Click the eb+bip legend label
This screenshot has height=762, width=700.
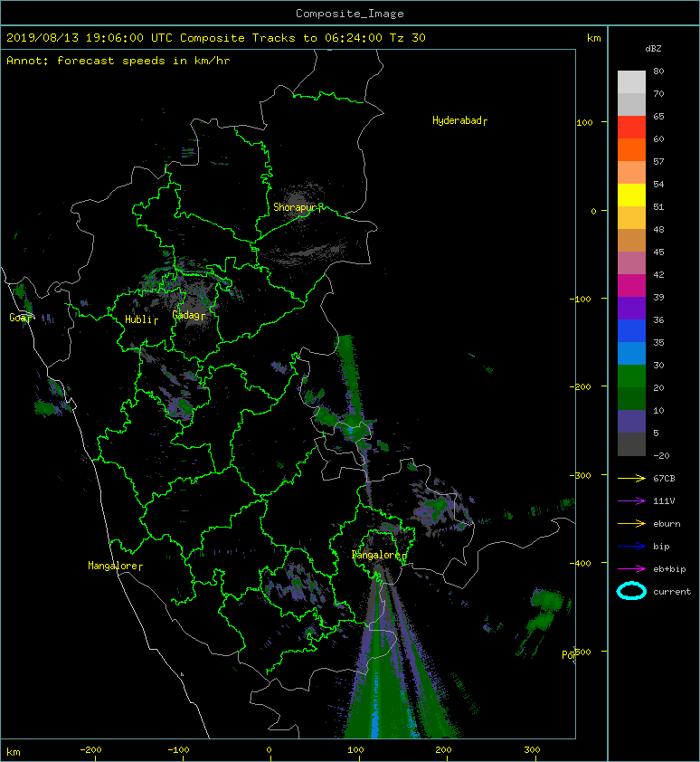669,568
